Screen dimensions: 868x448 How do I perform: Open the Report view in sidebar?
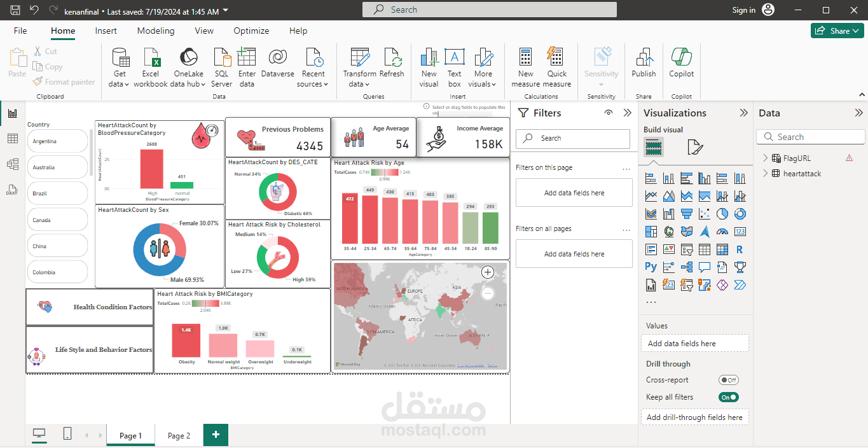[12, 113]
